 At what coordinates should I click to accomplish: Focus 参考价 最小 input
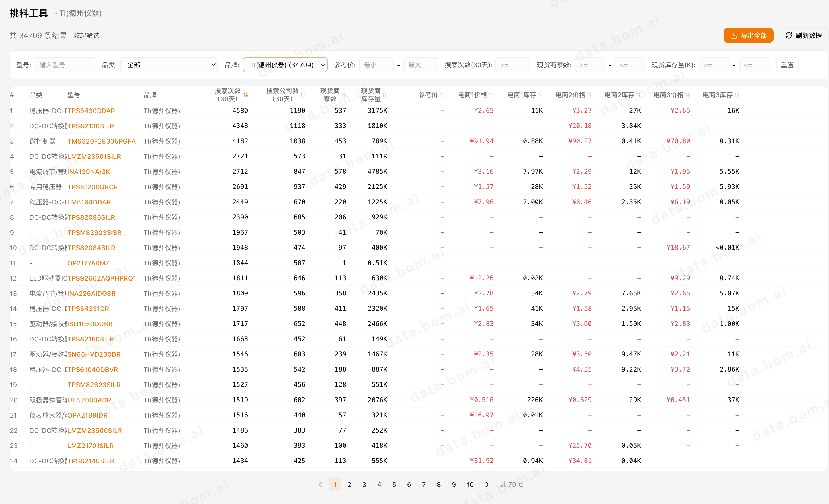pos(376,65)
